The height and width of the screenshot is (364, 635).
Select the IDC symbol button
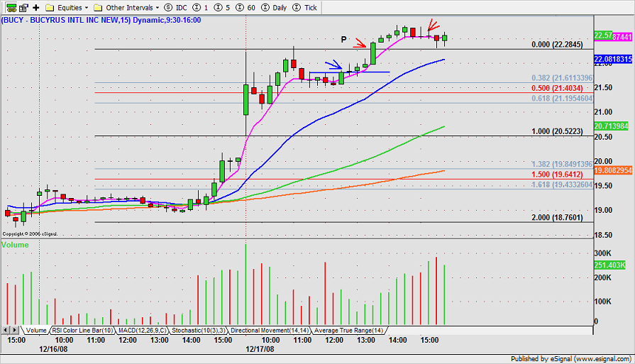(x=176, y=7)
